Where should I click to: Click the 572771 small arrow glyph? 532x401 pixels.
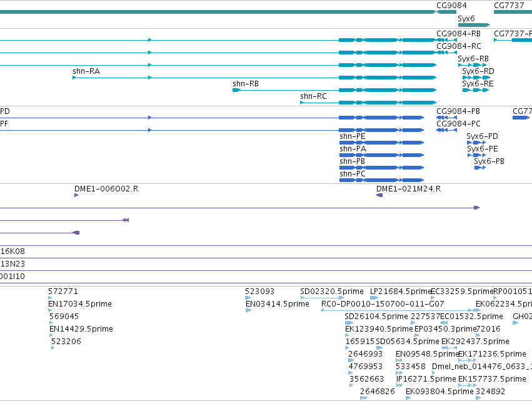coord(50,298)
